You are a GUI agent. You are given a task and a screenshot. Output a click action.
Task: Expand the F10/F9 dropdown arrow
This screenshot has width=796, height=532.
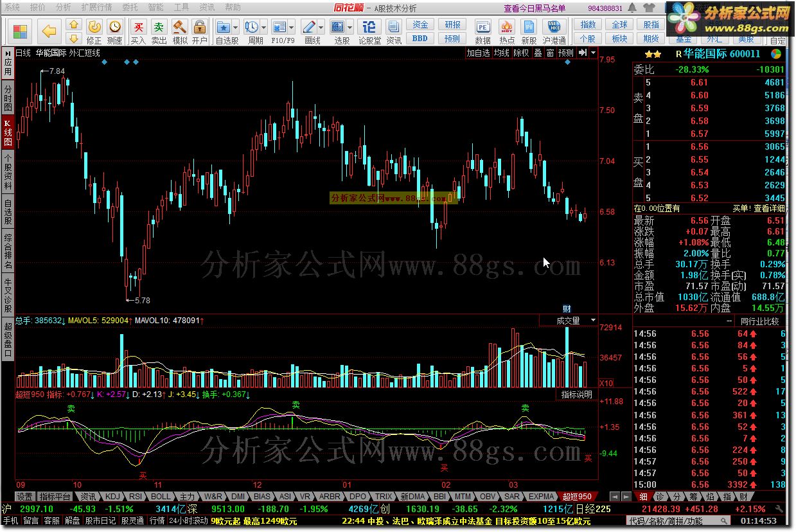(x=291, y=28)
